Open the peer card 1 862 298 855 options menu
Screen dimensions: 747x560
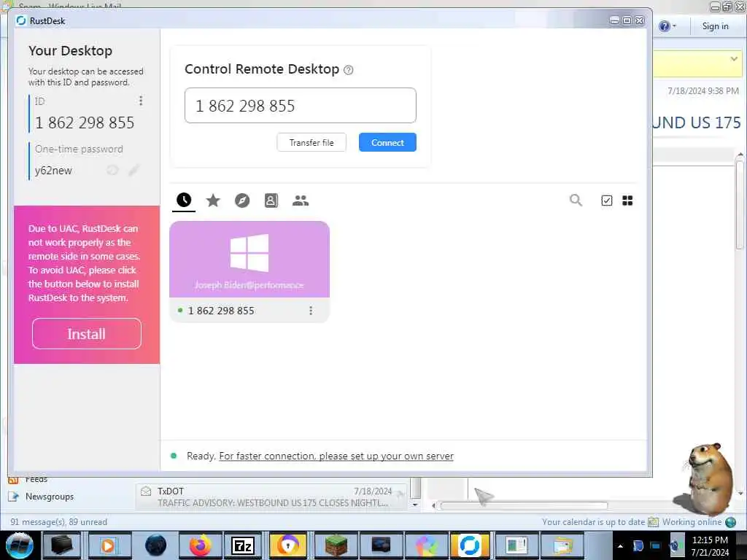point(311,311)
